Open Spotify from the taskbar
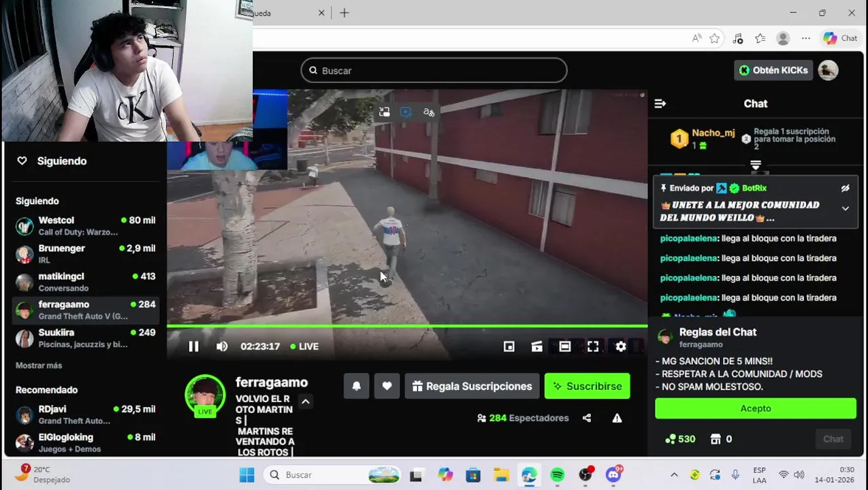Viewport: 868px width, 490px height. point(558,475)
